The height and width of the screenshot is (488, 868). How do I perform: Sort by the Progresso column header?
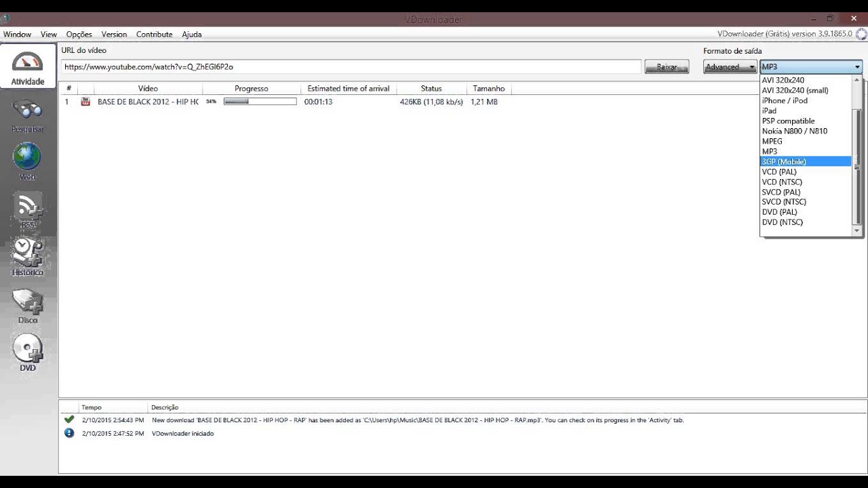(252, 89)
